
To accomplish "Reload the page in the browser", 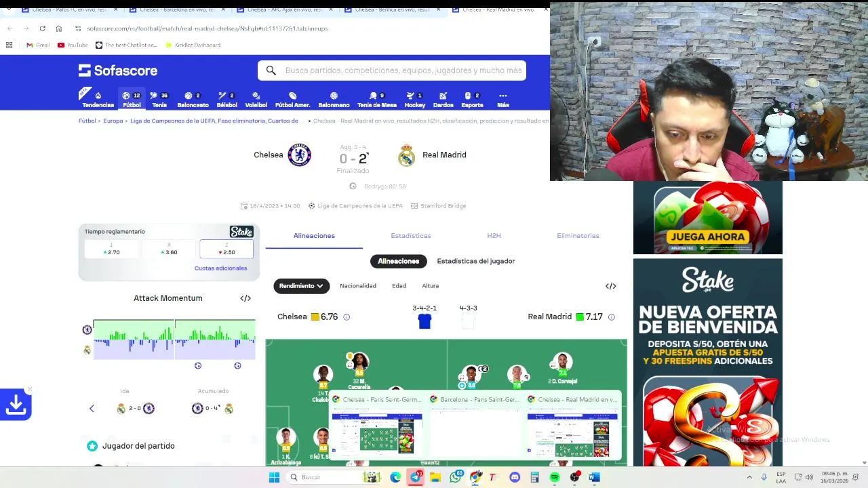I will (x=42, y=28).
